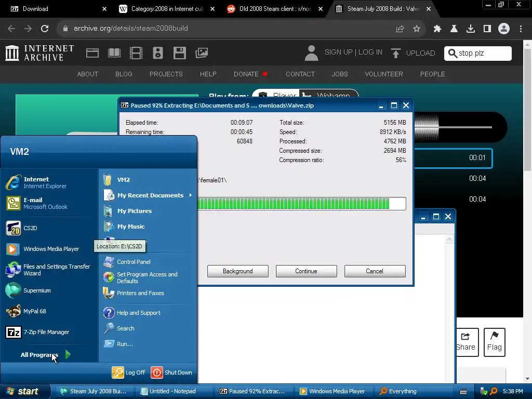The width and height of the screenshot is (532, 399).
Task: Click the Flag button
Action: (x=495, y=342)
